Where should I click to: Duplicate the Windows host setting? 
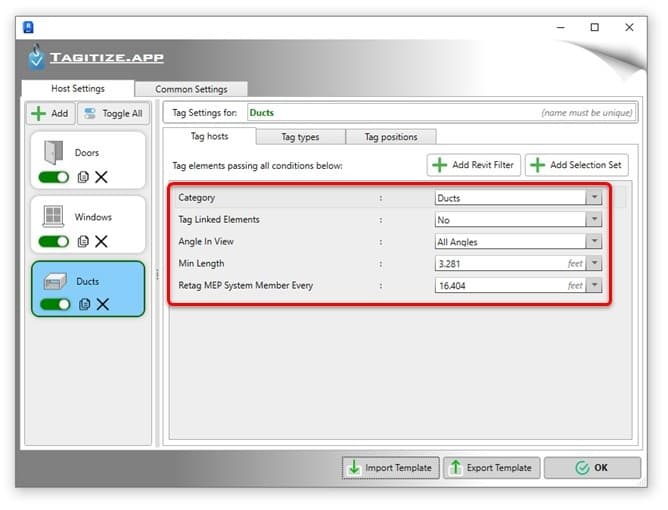(x=83, y=242)
